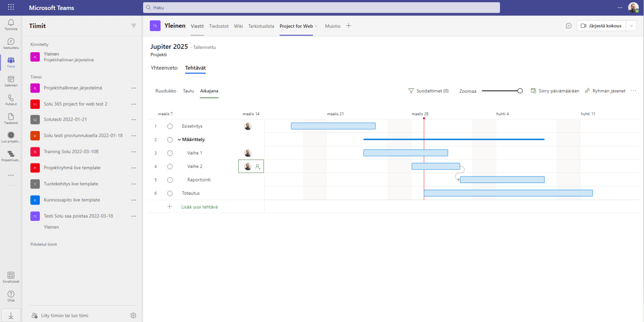This screenshot has width=644, height=322.
Task: Mark Toteutus task complete
Action: 170,193
